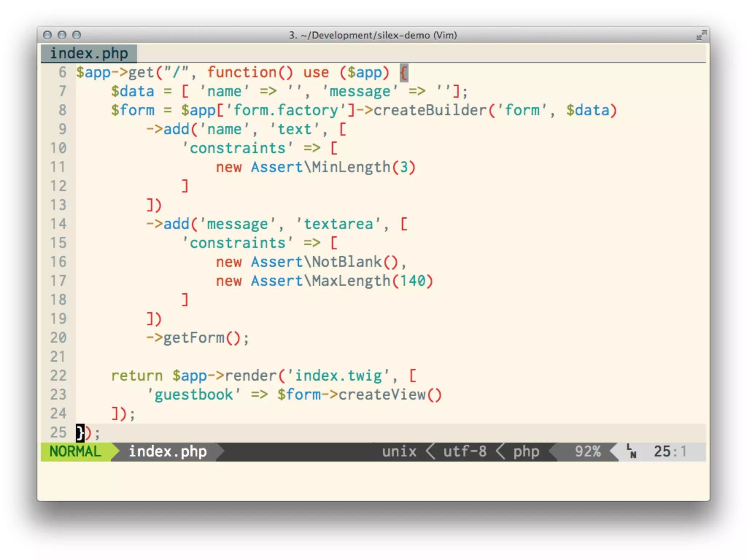Click the red close window button
The height and width of the screenshot is (560, 747).
pos(47,35)
